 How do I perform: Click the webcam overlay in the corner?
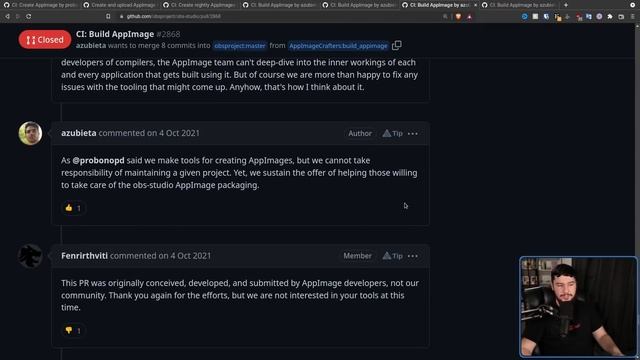tap(578, 307)
